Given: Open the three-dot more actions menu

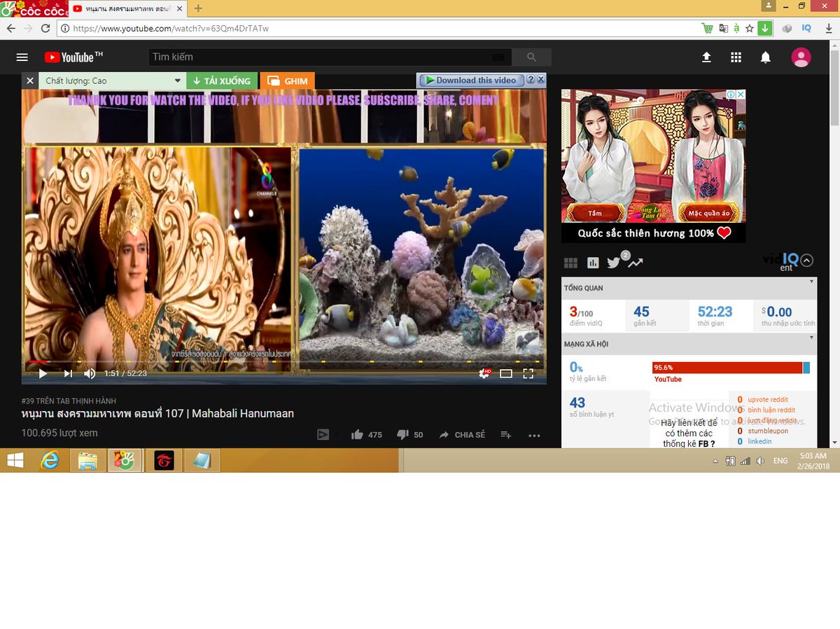Looking at the screenshot, I should pos(534,435).
